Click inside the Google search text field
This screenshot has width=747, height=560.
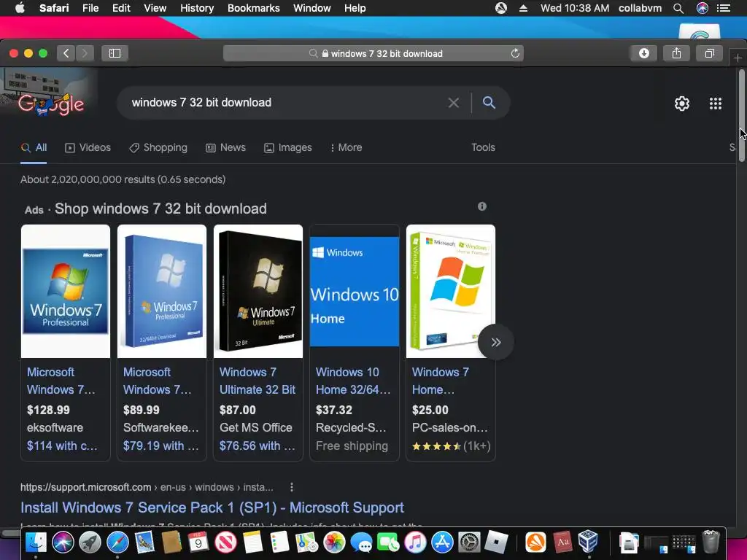(286, 102)
